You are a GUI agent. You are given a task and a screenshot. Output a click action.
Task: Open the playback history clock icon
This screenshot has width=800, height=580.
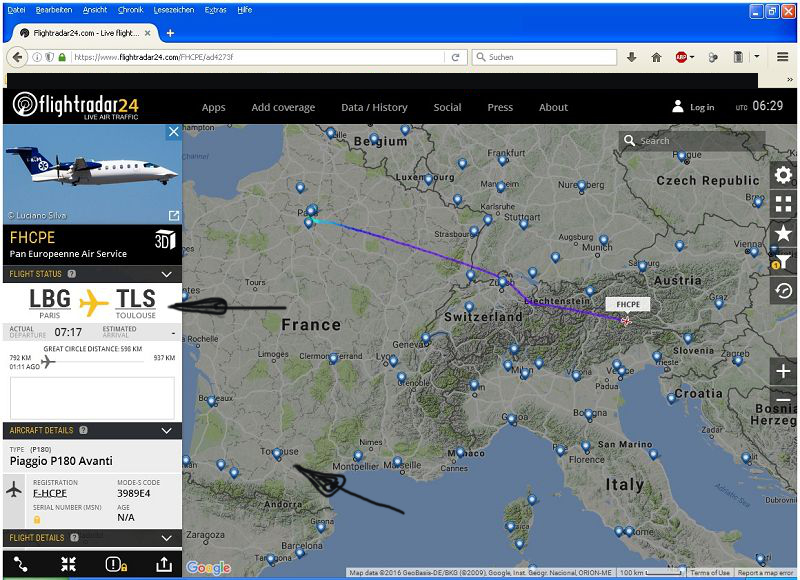pyautogui.click(x=783, y=291)
